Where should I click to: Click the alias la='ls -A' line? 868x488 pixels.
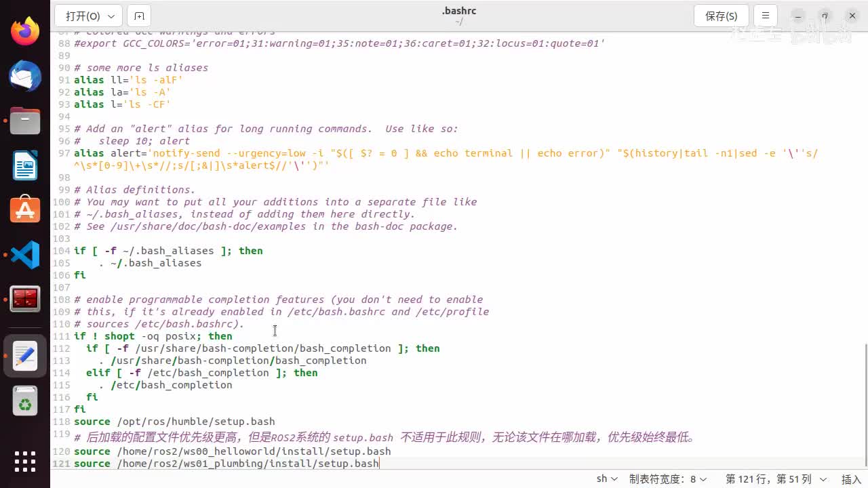[x=122, y=92]
